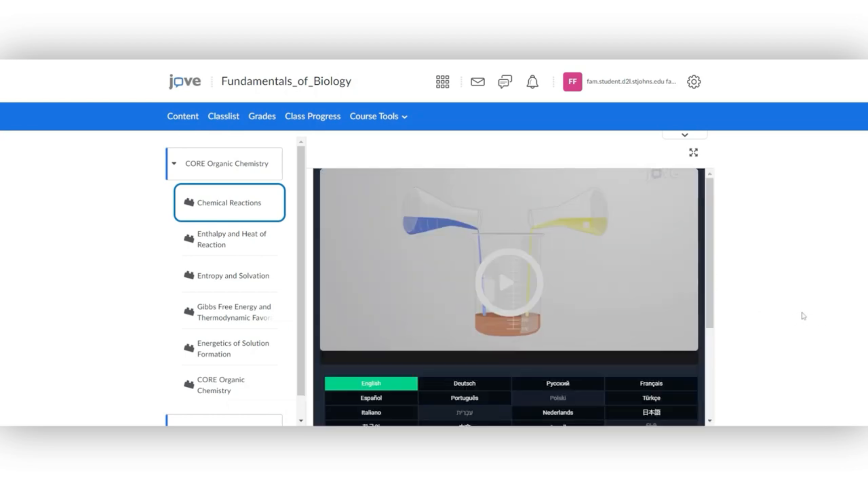Open Gibbs Free Energy and Thermodynamic topic
Image resolution: width=868 pixels, height=488 pixels.
tap(234, 312)
